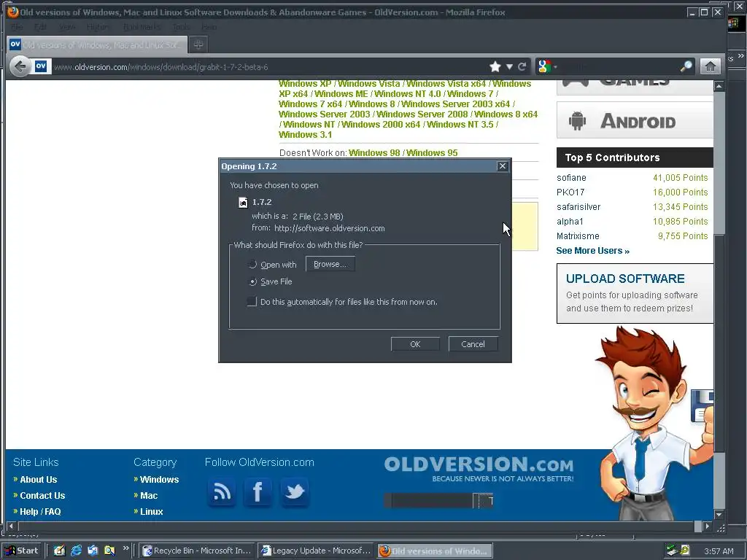Click the vertical scrollbar down arrow

pyautogui.click(x=719, y=515)
